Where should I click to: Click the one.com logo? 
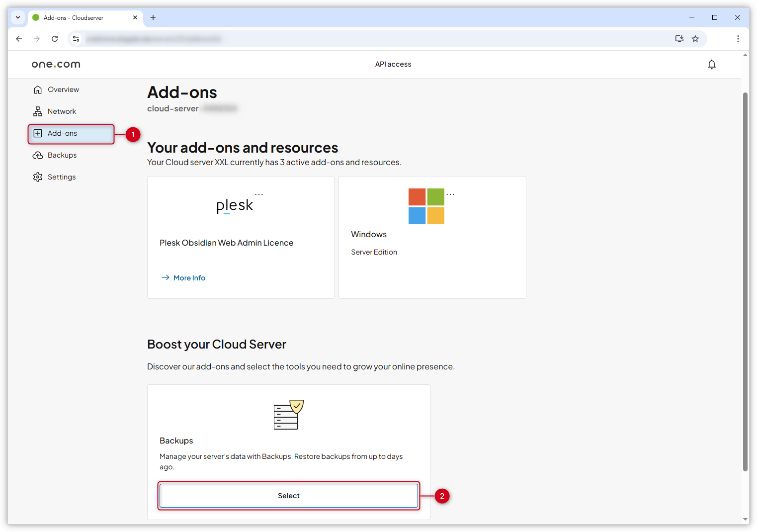[56, 64]
